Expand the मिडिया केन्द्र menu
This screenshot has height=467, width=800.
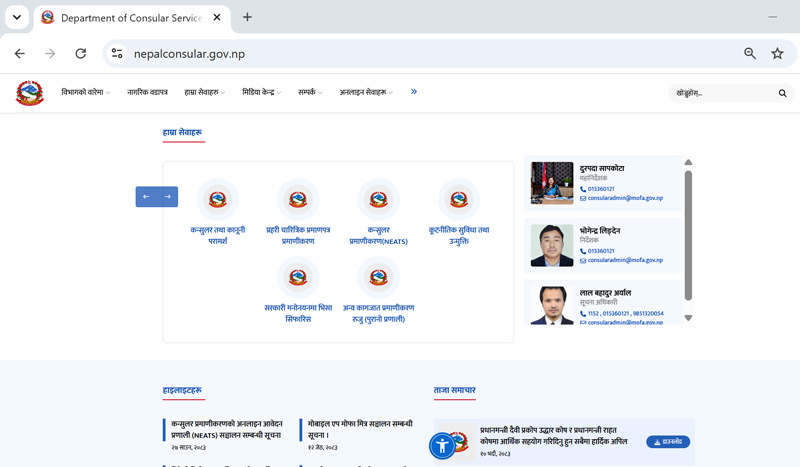tap(261, 92)
